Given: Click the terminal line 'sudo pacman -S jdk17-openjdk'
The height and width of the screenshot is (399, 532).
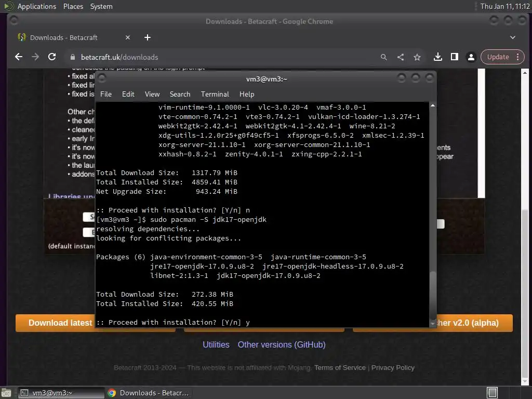Looking at the screenshot, I should coord(208,220).
